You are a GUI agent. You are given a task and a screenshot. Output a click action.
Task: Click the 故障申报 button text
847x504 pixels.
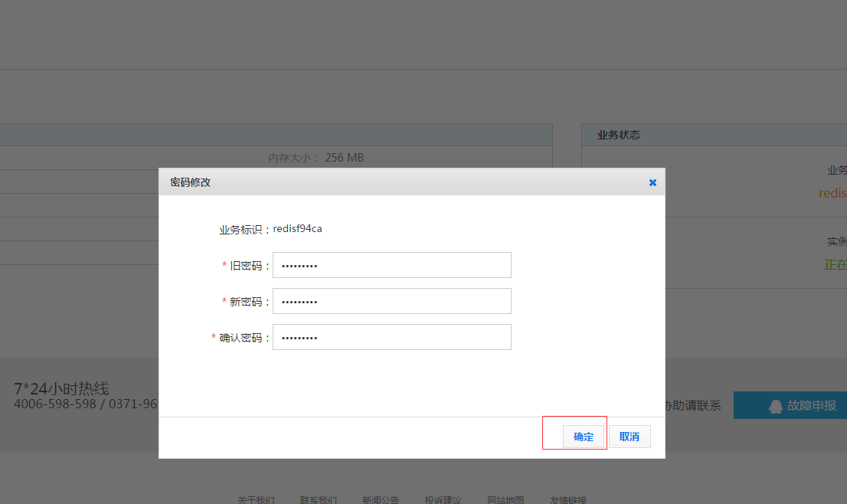(812, 406)
